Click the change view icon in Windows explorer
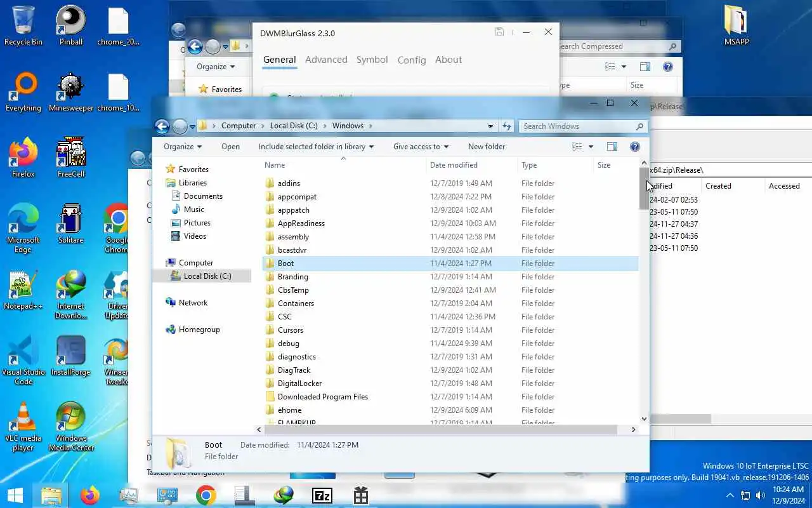Viewport: 812px width, 508px height. 577,147
